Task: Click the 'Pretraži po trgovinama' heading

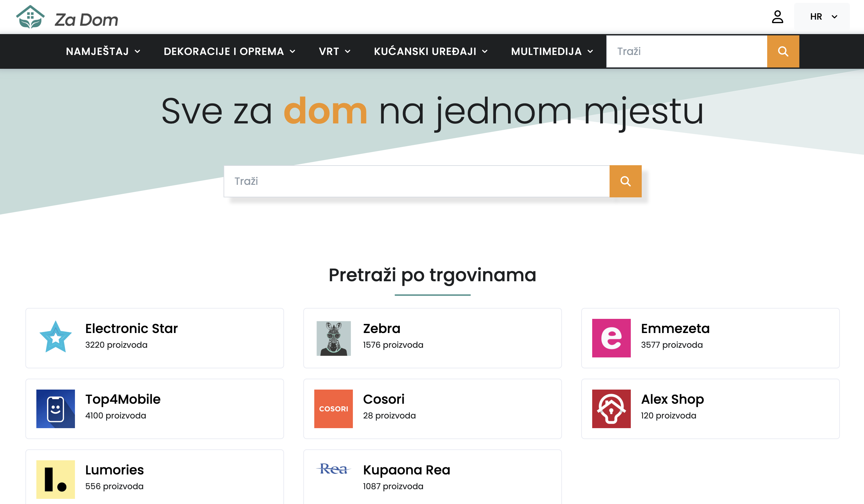Action: pyautogui.click(x=432, y=275)
